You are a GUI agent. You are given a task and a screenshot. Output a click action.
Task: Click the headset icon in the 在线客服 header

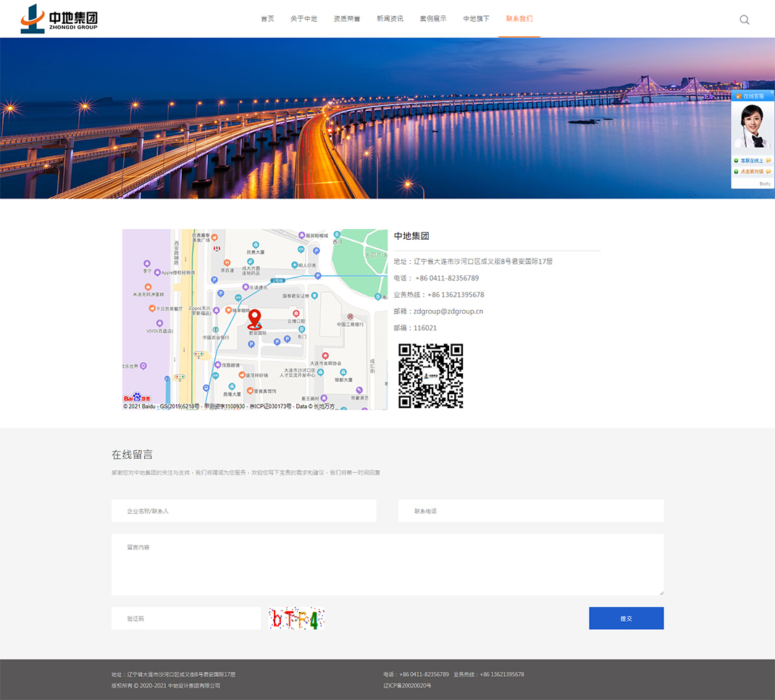739,96
